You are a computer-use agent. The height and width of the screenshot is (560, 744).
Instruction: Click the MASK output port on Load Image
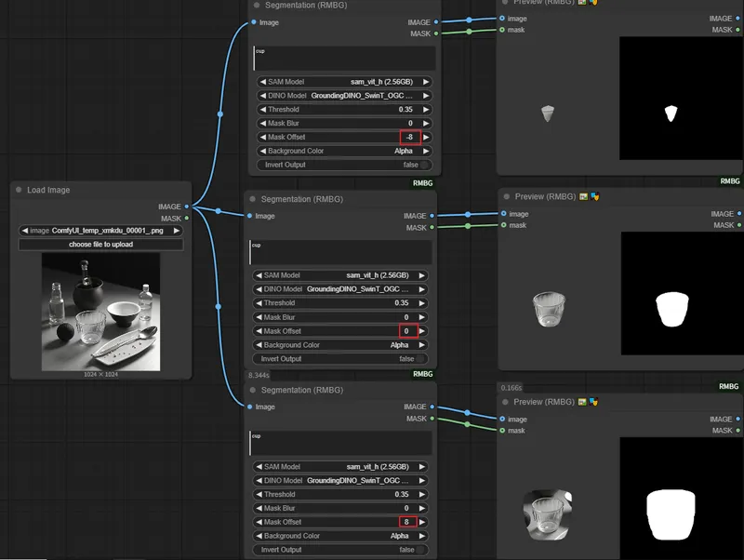point(187,219)
